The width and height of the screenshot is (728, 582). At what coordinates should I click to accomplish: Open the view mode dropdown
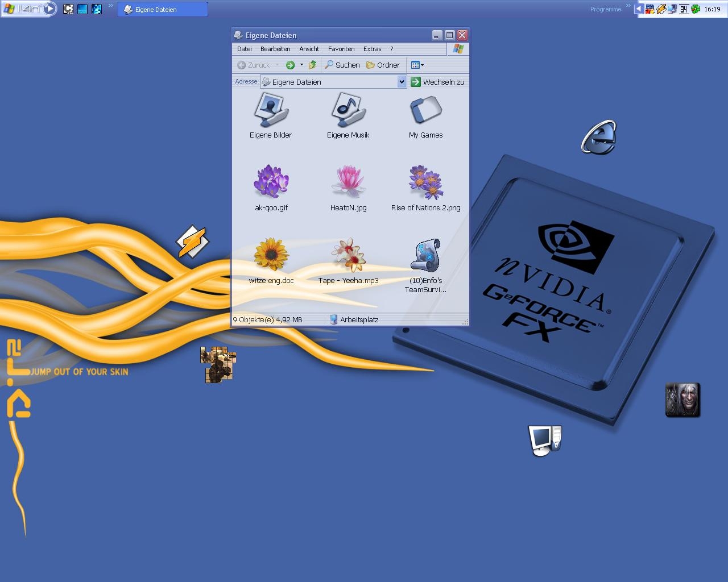coord(417,65)
